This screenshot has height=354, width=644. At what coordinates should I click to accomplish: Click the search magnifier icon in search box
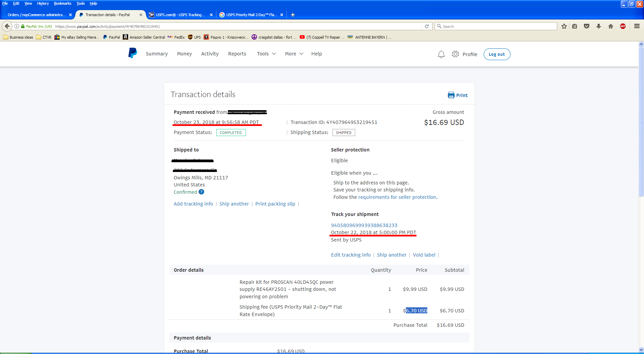tap(439, 26)
